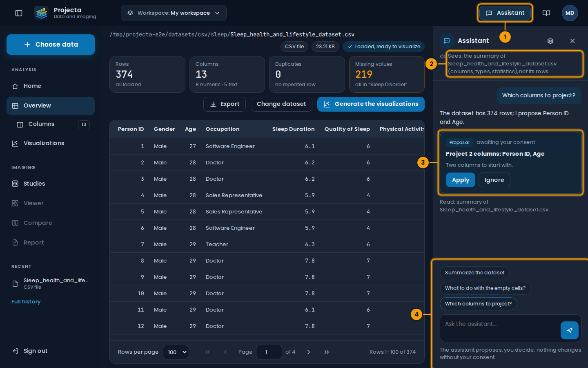
Task: Go to the next page arrow
Action: [x=309, y=352]
